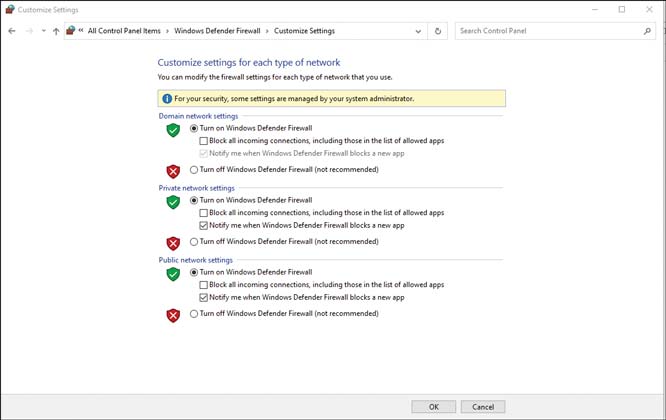Select Turn on Firewall for Public network
This screenshot has height=420, width=666.
(x=194, y=272)
